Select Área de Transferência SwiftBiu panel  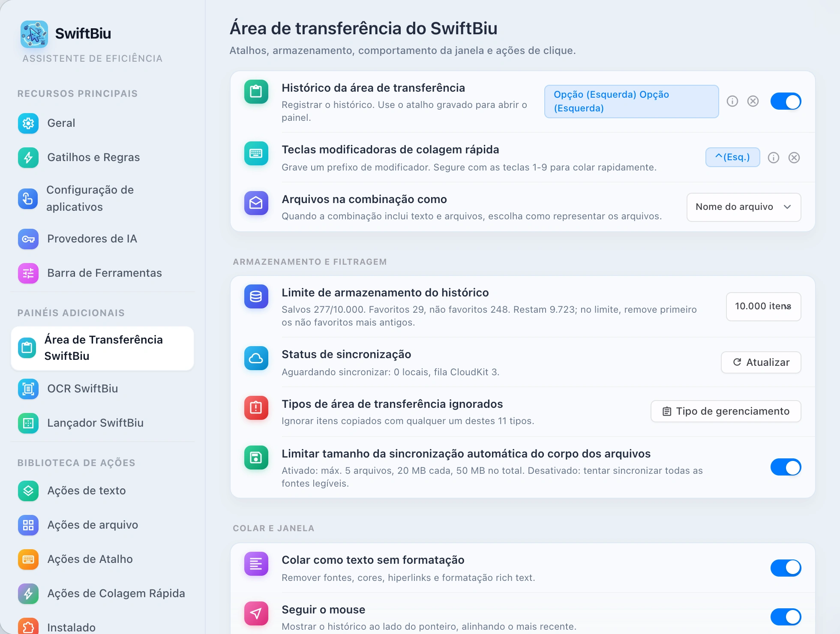pyautogui.click(x=102, y=348)
